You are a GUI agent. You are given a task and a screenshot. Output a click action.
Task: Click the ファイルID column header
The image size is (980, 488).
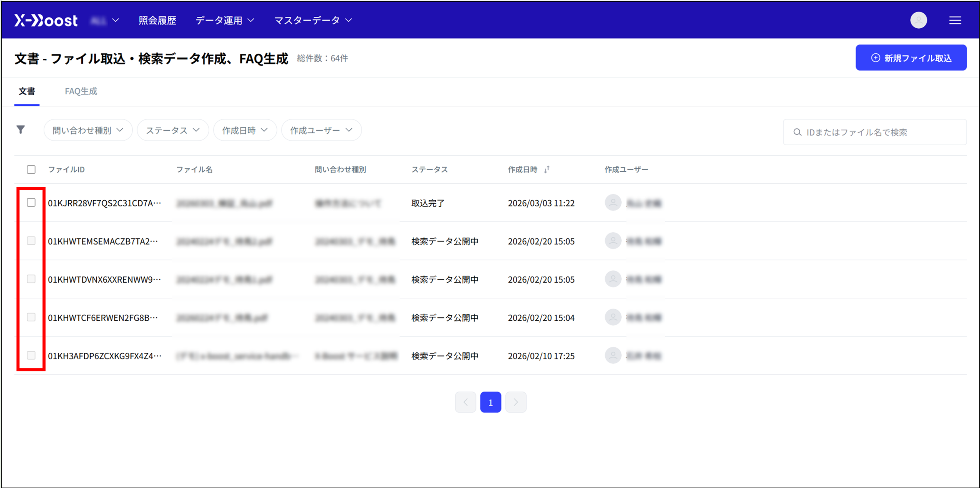[66, 170]
